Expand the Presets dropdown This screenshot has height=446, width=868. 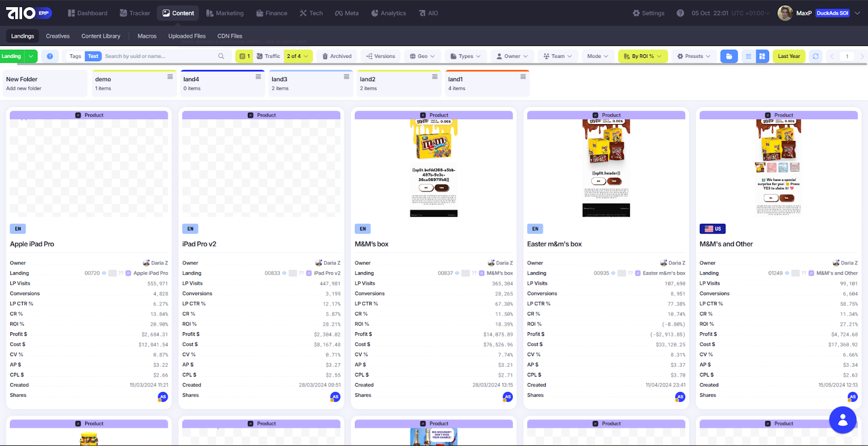click(693, 56)
